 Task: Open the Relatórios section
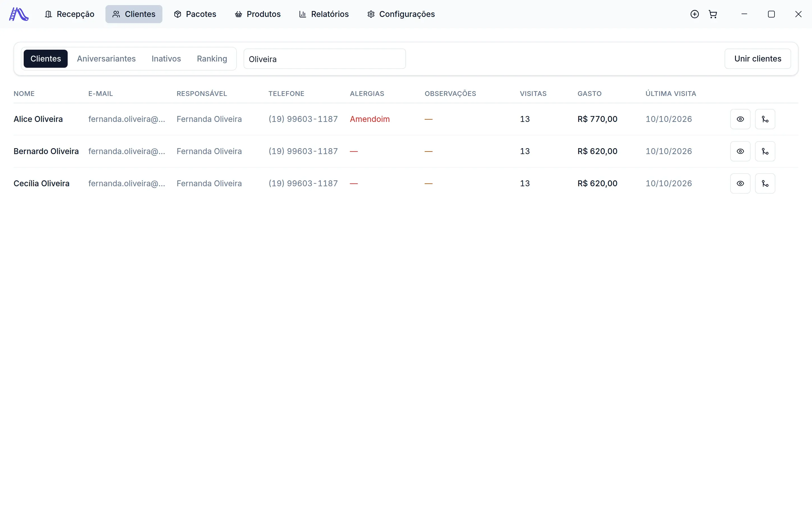pyautogui.click(x=324, y=14)
